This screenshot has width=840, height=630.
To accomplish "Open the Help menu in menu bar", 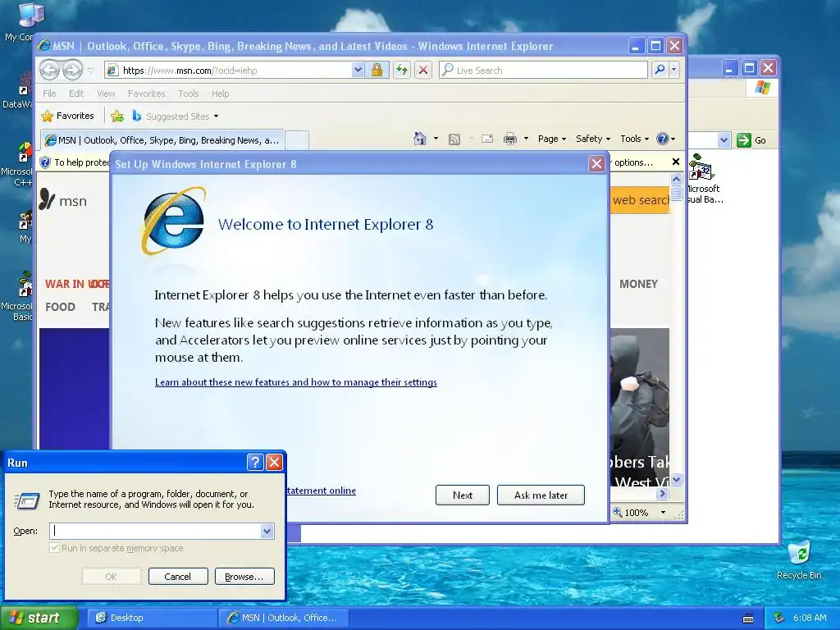I will tap(220, 94).
